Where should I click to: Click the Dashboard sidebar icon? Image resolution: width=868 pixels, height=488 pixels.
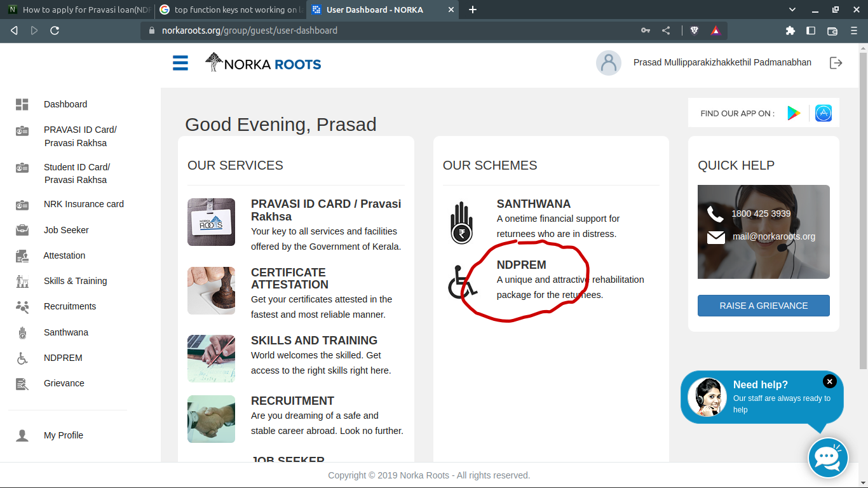[x=22, y=104]
